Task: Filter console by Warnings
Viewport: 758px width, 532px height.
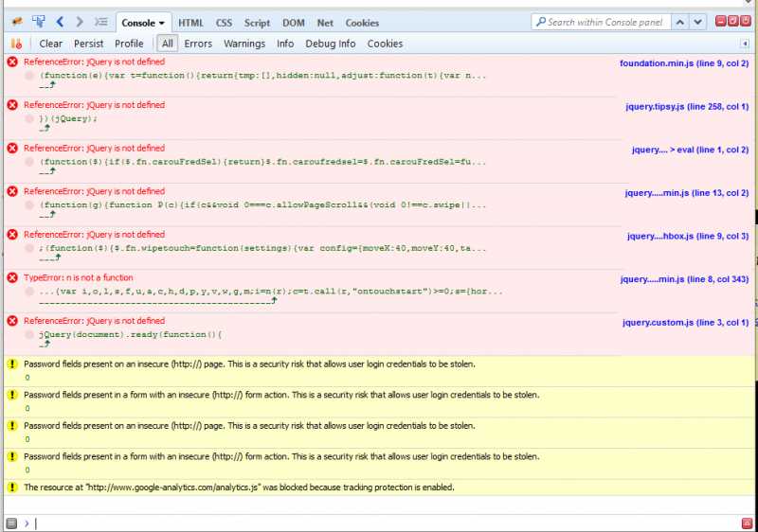Action: tap(244, 44)
